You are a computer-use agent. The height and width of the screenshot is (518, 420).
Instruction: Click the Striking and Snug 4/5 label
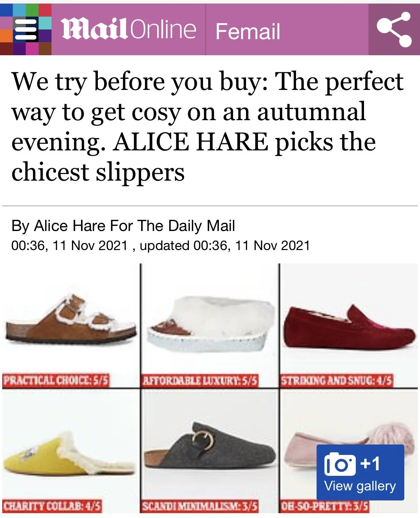[337, 381]
